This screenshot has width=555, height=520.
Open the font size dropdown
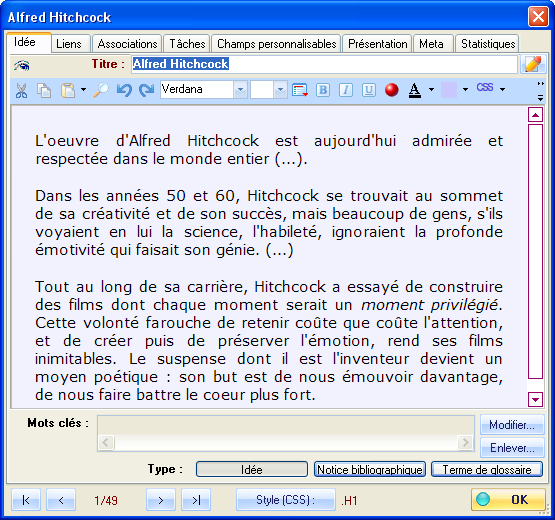(280, 90)
